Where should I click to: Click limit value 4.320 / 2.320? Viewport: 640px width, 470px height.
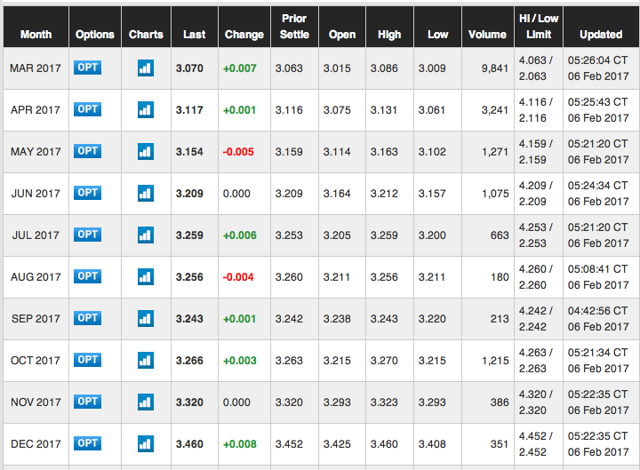pos(536,402)
